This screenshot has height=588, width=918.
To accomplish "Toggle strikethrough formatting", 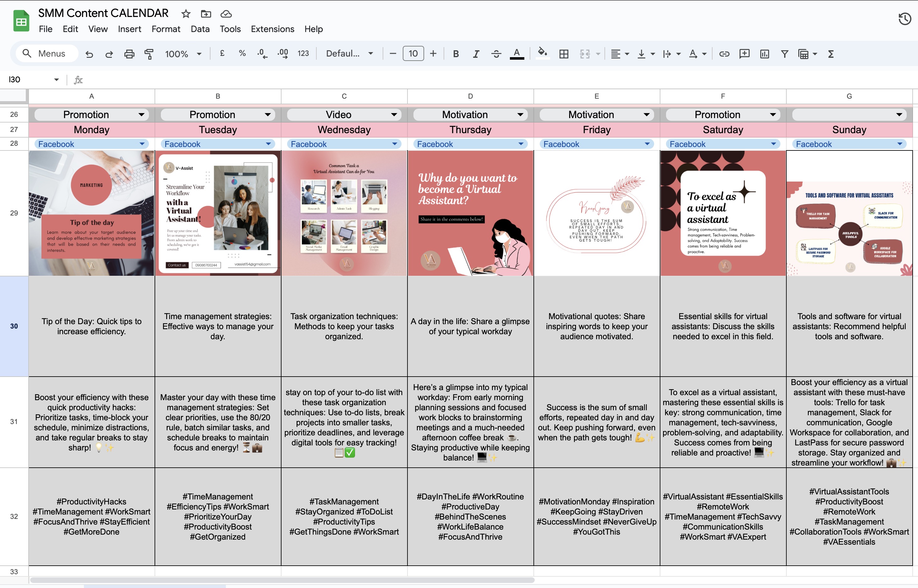I will 496,54.
